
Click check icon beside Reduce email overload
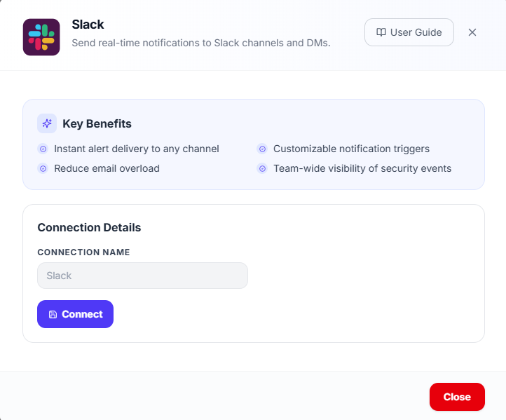click(x=43, y=168)
